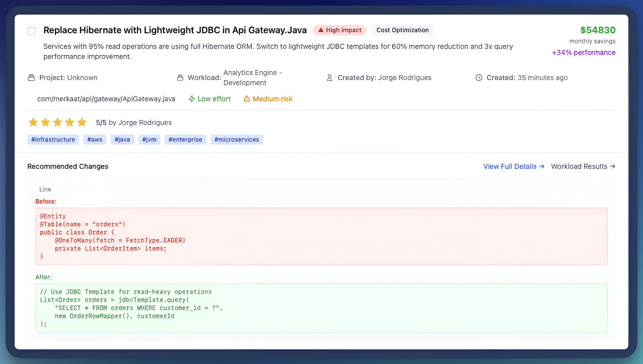Click the Project briefcase icon
Viewport: 643px width, 364px height.
(x=31, y=78)
